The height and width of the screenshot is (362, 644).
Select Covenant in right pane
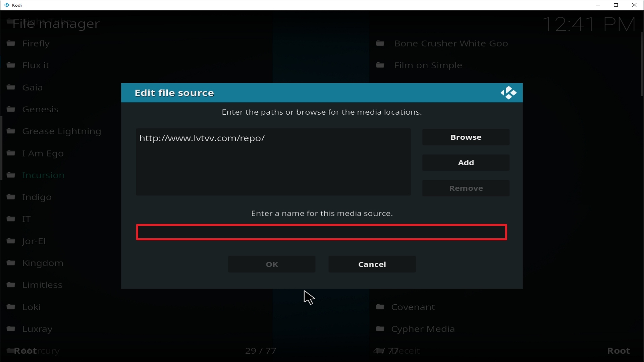(x=413, y=307)
